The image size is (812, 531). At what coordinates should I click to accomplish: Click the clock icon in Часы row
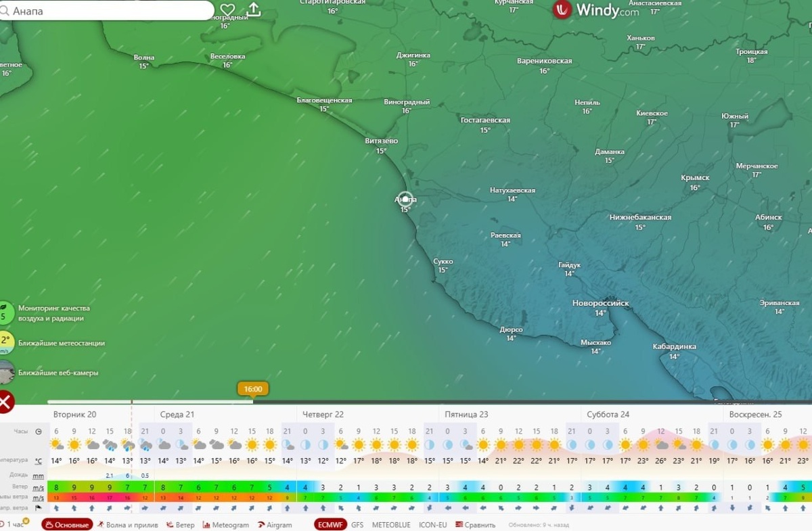tap(39, 432)
